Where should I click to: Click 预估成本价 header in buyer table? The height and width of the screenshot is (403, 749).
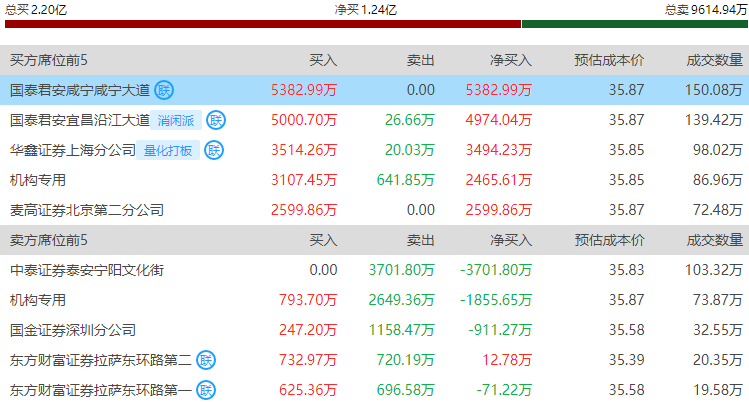(x=609, y=60)
